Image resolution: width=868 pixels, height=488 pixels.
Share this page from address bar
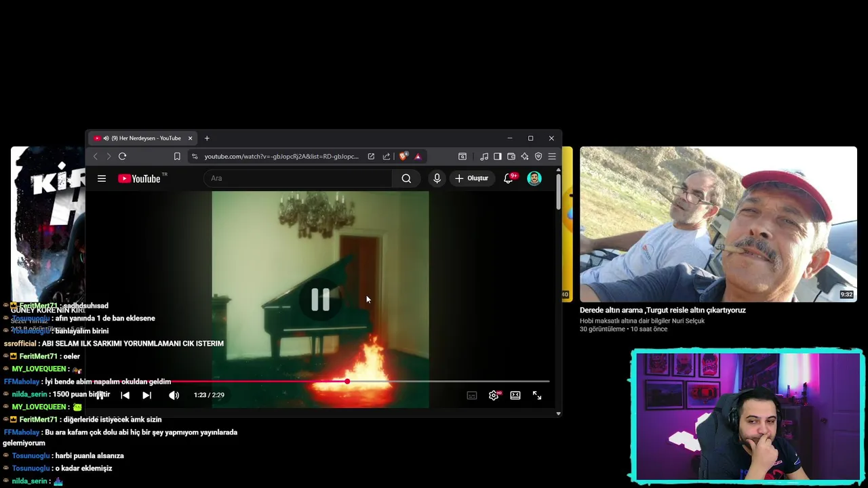387,157
